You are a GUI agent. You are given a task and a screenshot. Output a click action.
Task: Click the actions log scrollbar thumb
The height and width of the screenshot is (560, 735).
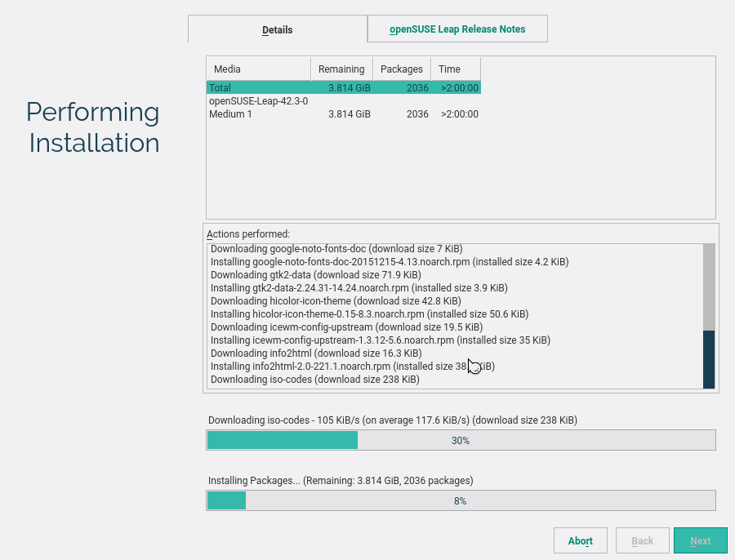tap(709, 359)
